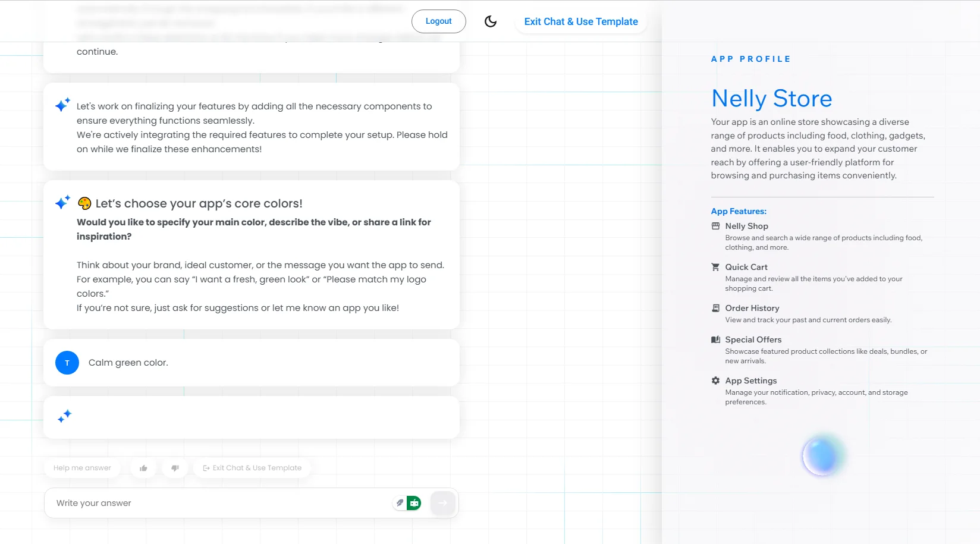Click the Logout button
This screenshot has width=980, height=544.
pyautogui.click(x=439, y=21)
